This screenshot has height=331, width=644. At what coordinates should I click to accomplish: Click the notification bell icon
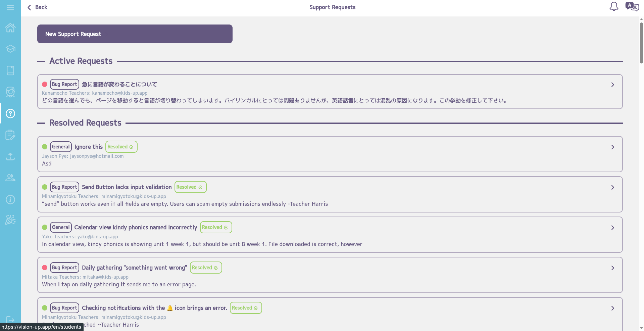[x=614, y=7]
